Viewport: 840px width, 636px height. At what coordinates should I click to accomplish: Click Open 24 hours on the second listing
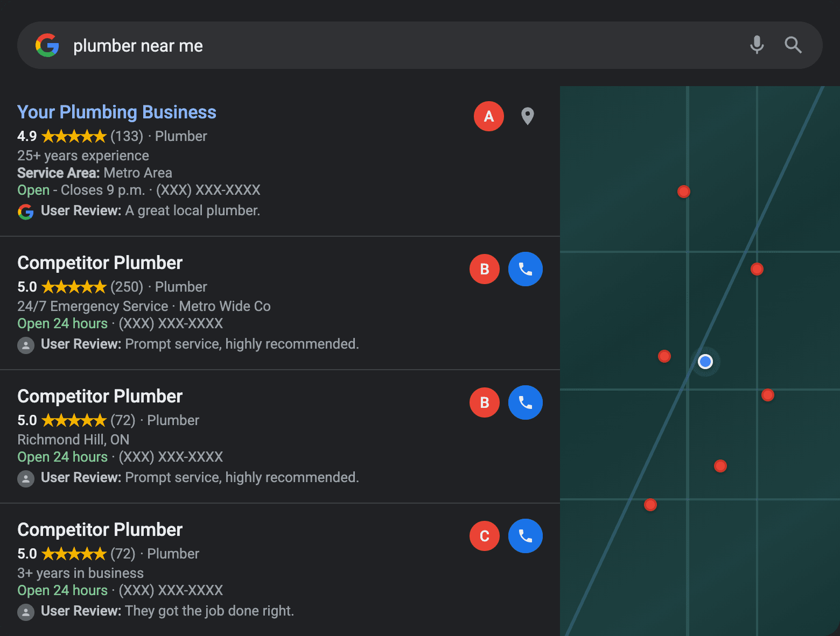(x=62, y=323)
